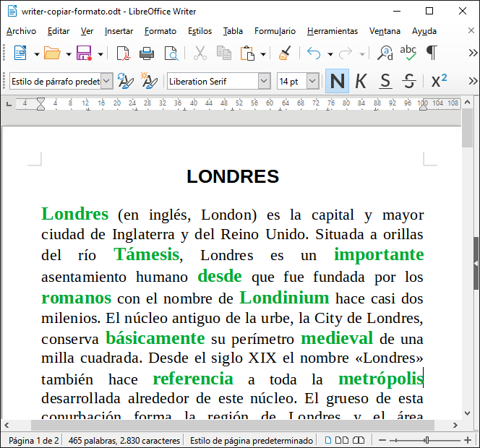
Task: Activate the Clone Formatting paintbrush
Action: coord(285,53)
